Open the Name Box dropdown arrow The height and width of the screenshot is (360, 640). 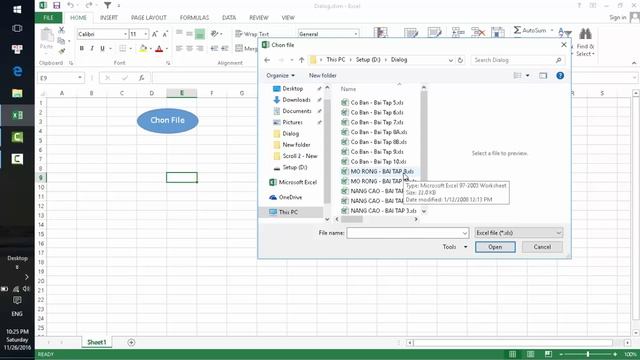[x=80, y=78]
